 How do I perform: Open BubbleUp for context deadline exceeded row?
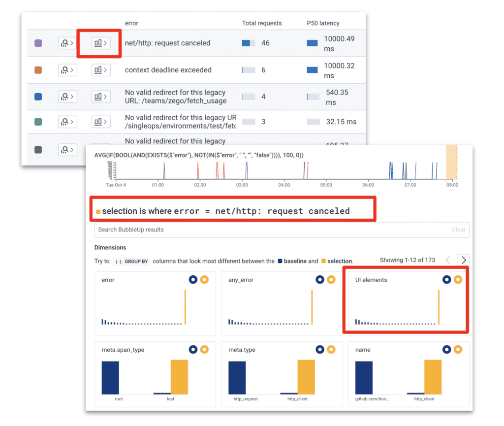[x=100, y=70]
